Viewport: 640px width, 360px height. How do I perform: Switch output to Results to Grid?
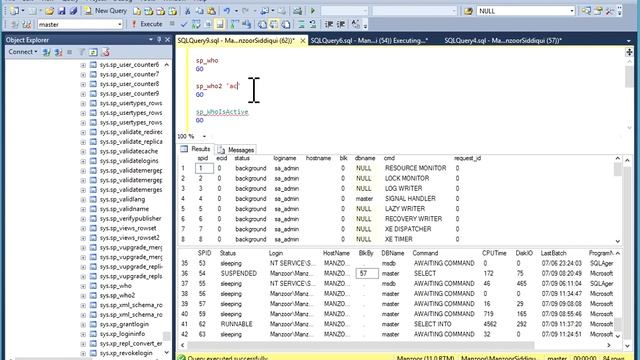[274, 24]
